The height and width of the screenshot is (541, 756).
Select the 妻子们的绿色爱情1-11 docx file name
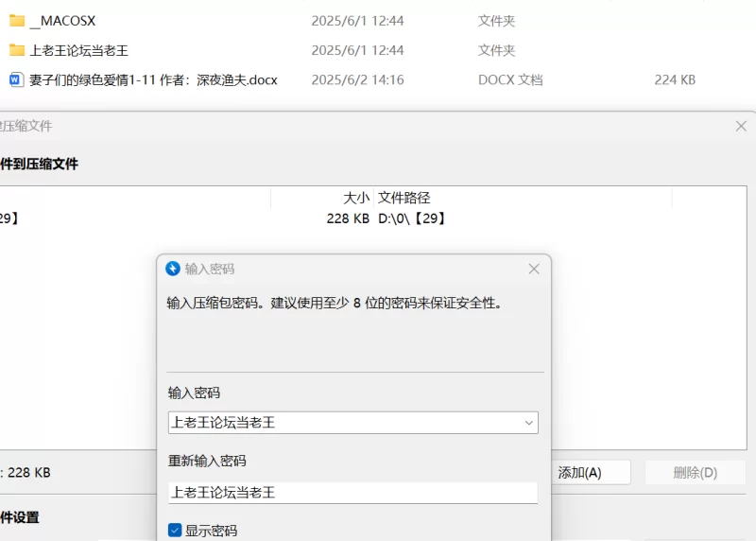pos(153,79)
